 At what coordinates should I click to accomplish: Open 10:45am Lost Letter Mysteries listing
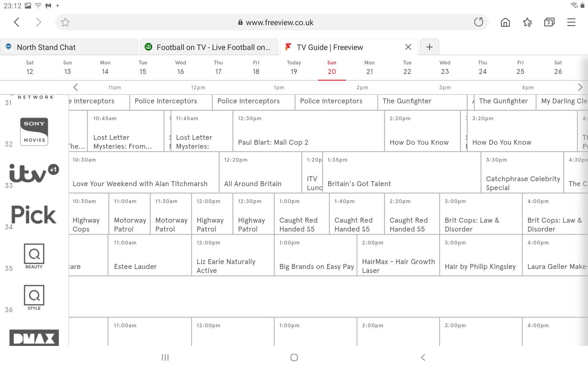pos(126,131)
